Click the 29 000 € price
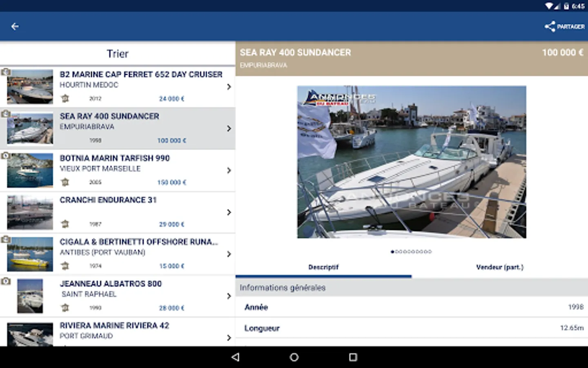The width and height of the screenshot is (588, 368). 171,224
